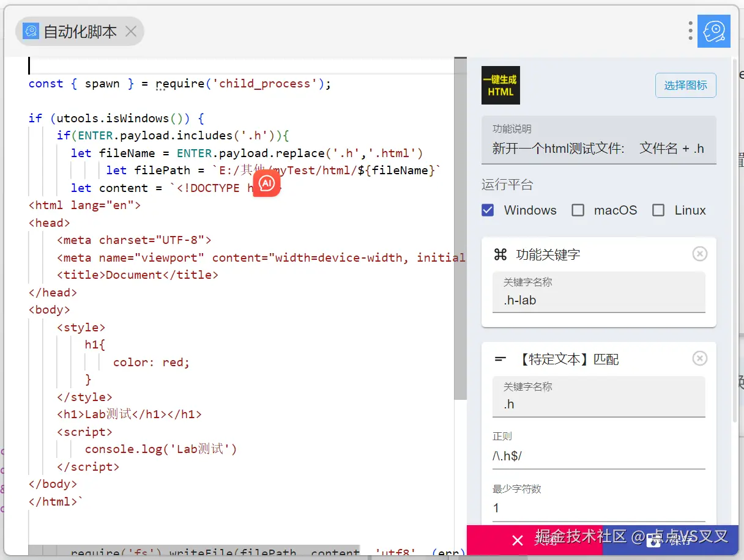744x560 pixels.
Task: Remove the 【特定文本】匹配 card
Action: click(x=699, y=358)
